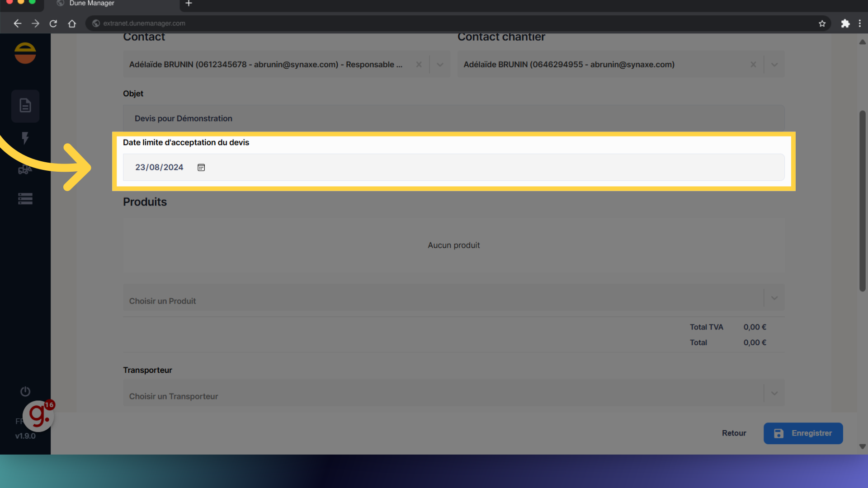Click the Enregistrer save button
The height and width of the screenshot is (488, 868).
(x=803, y=433)
